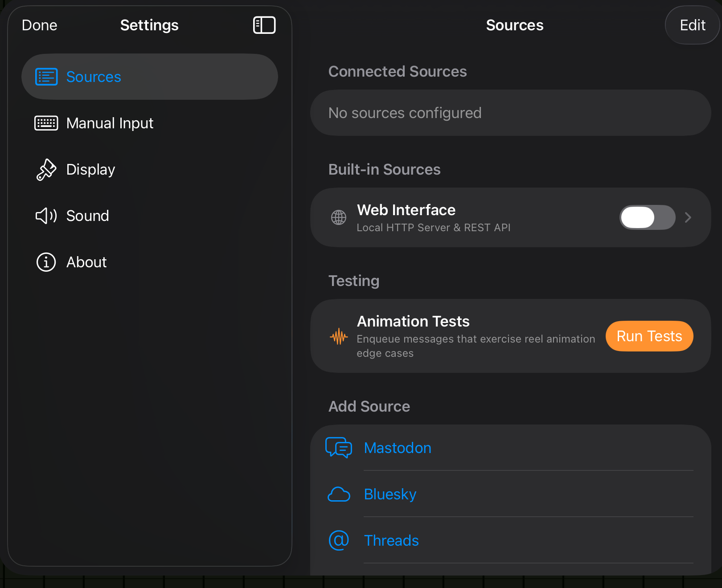Click the About info icon
This screenshot has height=588, width=722.
tap(46, 262)
